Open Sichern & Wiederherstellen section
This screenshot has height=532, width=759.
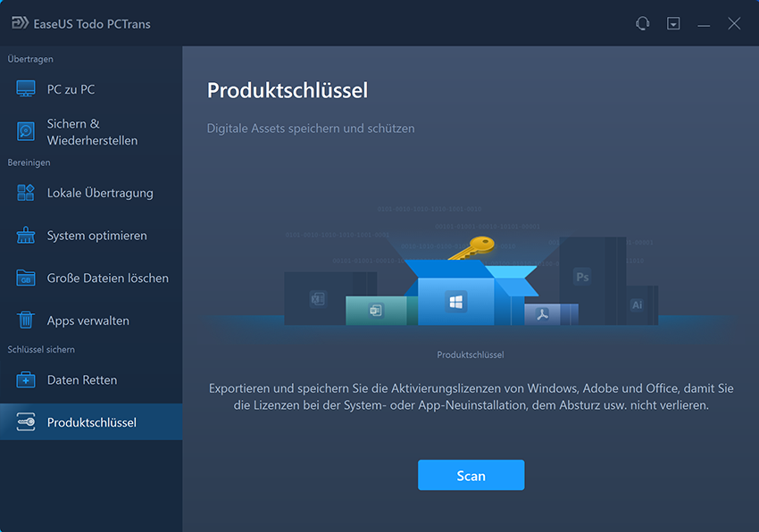92,132
